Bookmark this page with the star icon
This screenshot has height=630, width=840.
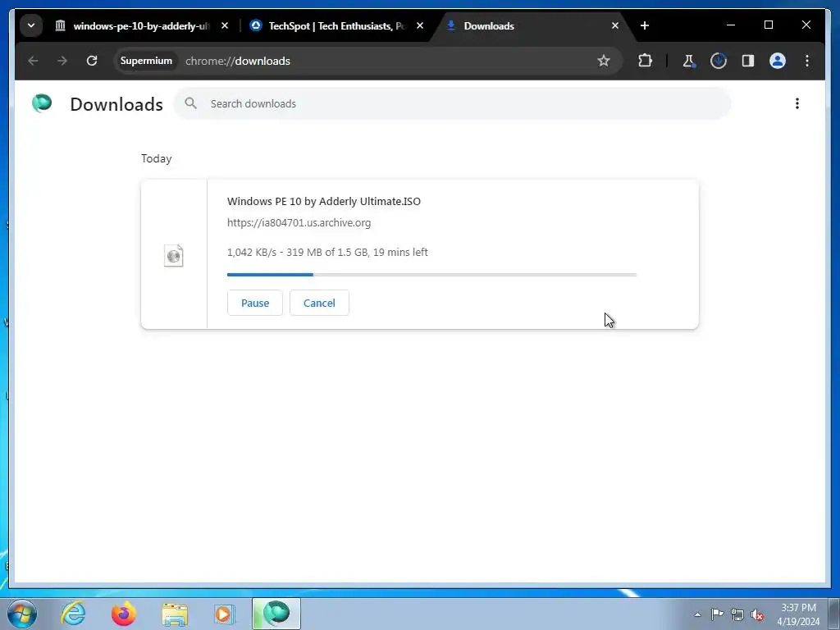604,61
